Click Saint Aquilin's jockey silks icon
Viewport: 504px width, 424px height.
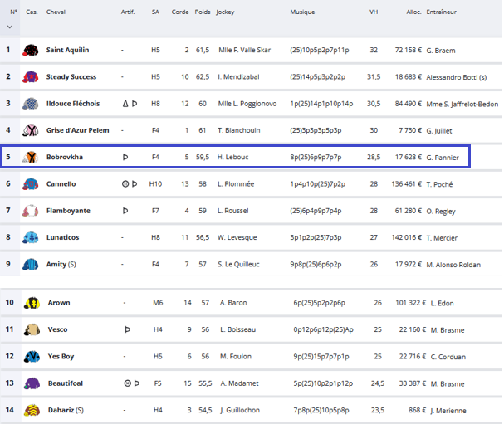pos(31,51)
